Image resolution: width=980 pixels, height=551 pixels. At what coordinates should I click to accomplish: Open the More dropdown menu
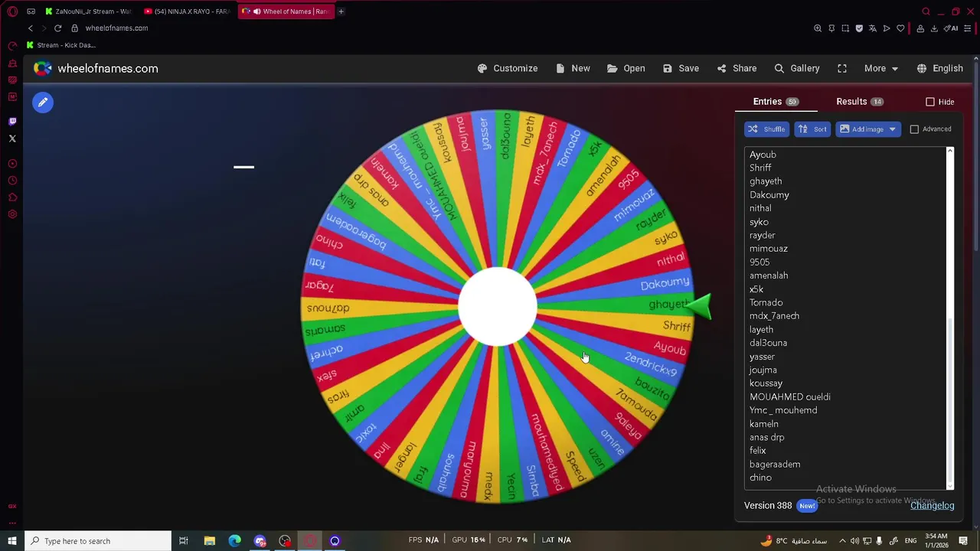(x=881, y=68)
